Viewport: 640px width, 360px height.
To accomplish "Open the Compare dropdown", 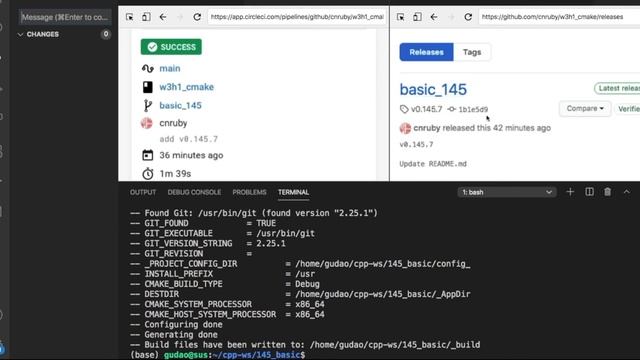I will (x=585, y=109).
